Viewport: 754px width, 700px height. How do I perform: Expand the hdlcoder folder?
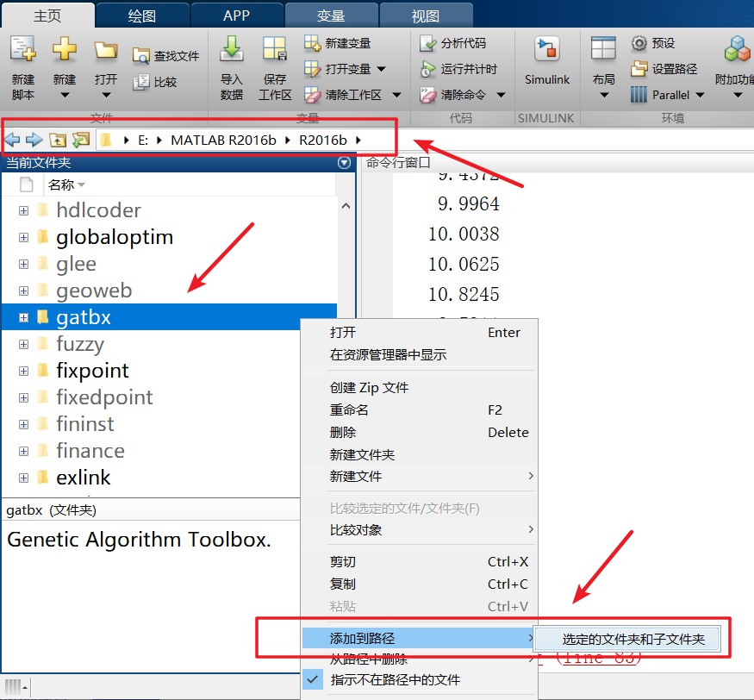pyautogui.click(x=23, y=210)
